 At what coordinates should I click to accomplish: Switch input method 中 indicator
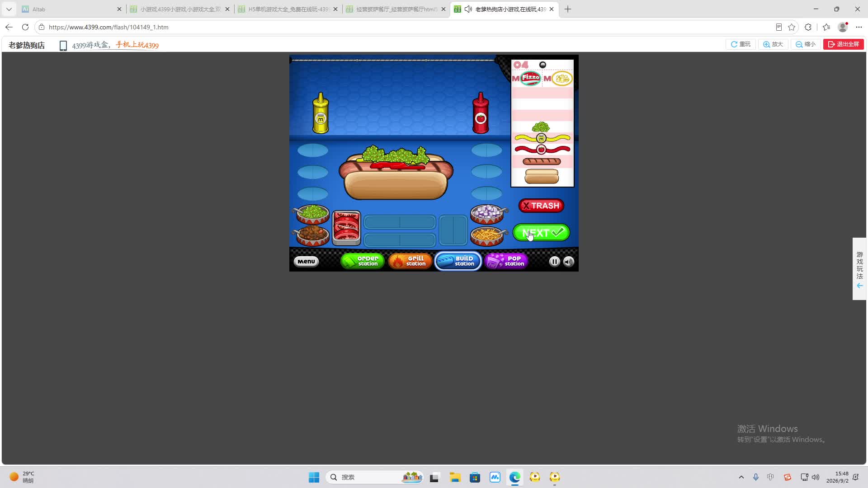tap(771, 477)
